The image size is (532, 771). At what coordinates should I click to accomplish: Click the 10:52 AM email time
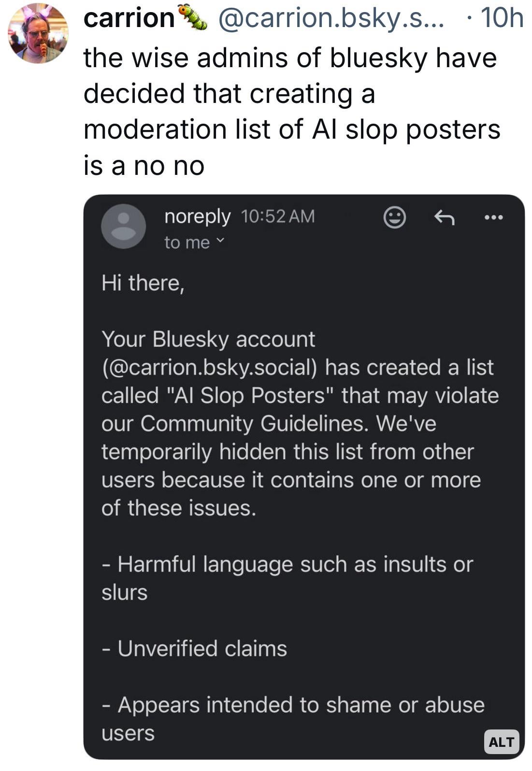pyautogui.click(x=277, y=216)
